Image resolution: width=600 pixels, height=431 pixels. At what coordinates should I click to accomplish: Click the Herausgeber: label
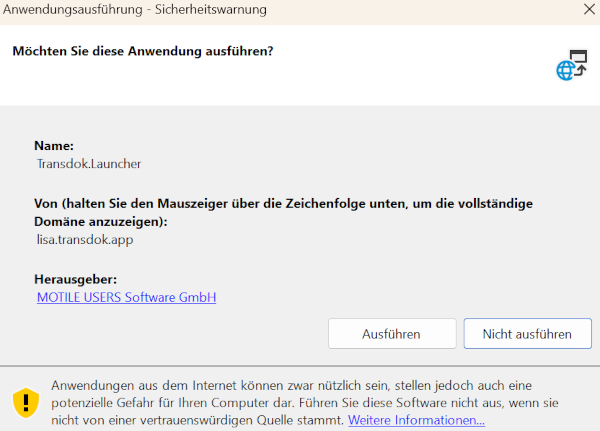[x=75, y=279]
